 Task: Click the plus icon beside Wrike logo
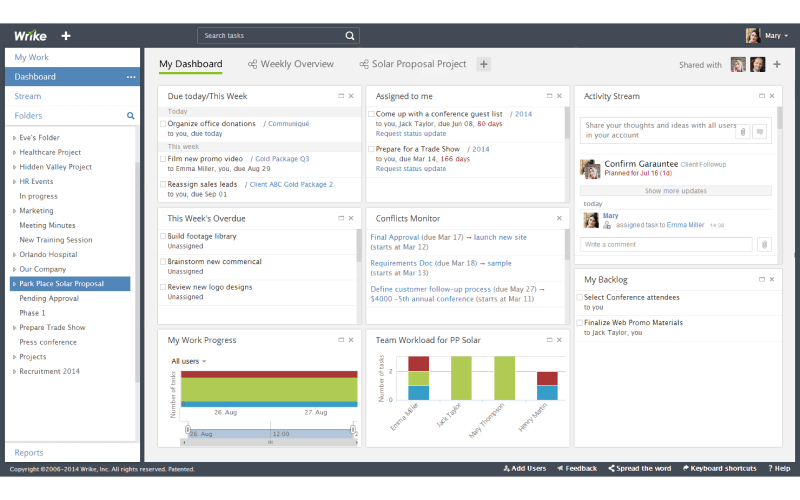(x=66, y=36)
